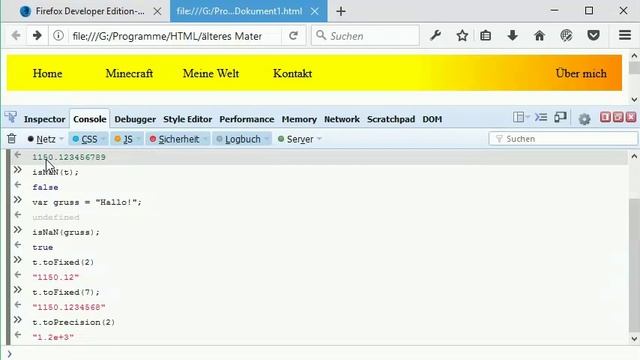
Task: Toggle the Logbuch filter
Action: (x=238, y=139)
